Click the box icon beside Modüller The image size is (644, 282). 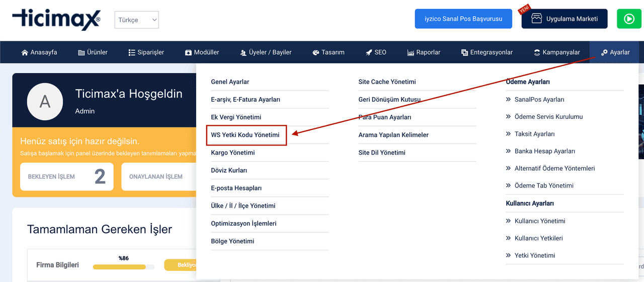(x=188, y=52)
